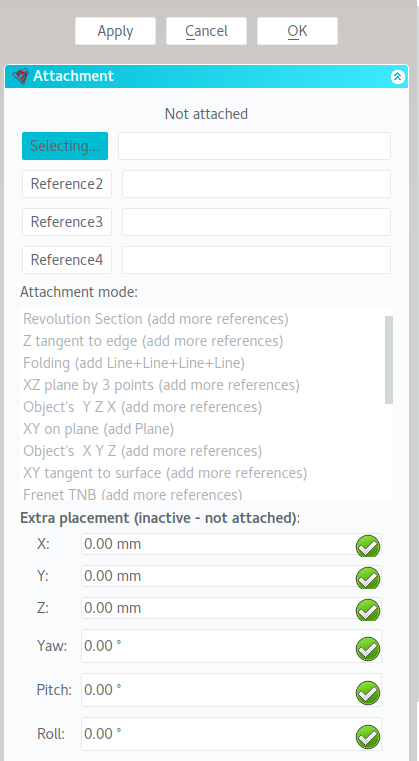This screenshot has height=761, width=419.
Task: Click the attachment mode list scrollbar
Action: pos(389,360)
